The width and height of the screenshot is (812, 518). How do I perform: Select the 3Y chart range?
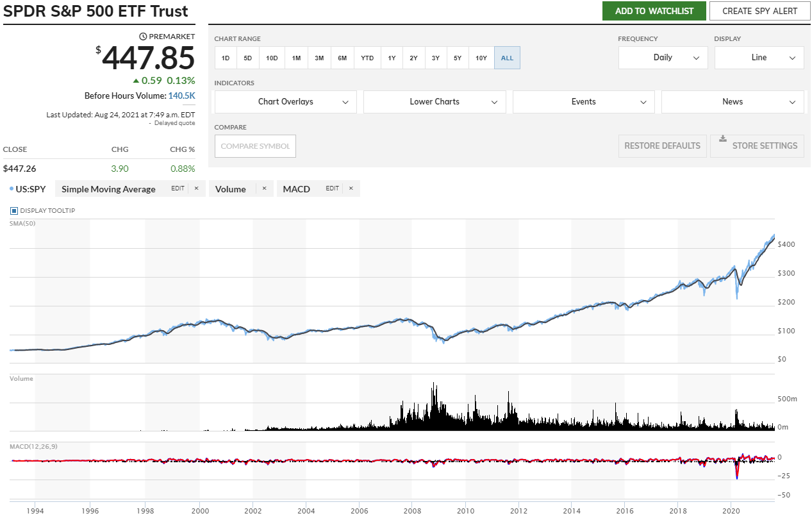coord(435,58)
